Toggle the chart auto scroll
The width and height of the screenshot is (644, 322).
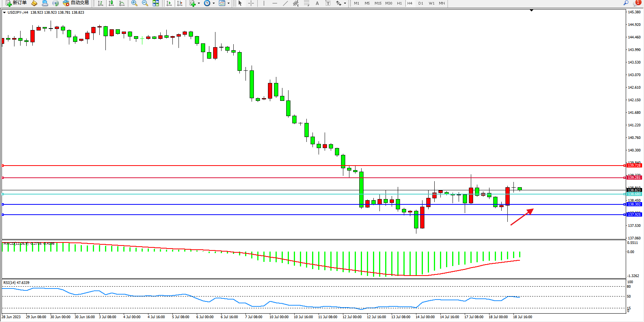pyautogui.click(x=169, y=3)
